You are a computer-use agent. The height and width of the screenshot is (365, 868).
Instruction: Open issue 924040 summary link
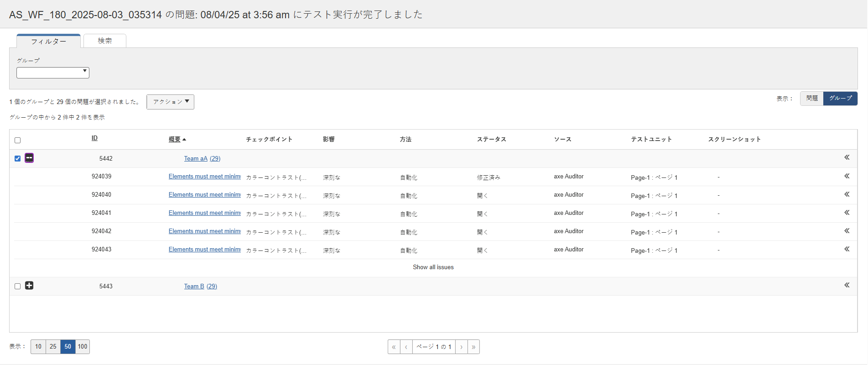[x=204, y=195]
